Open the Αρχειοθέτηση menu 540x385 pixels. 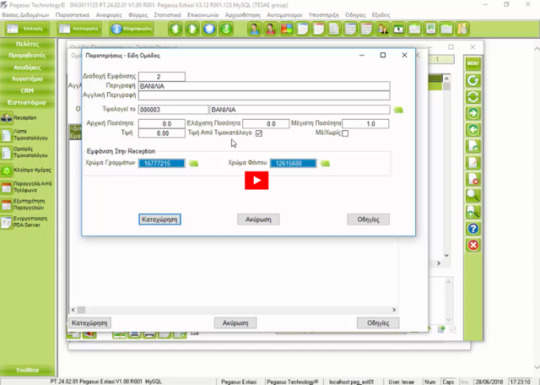[x=243, y=15]
